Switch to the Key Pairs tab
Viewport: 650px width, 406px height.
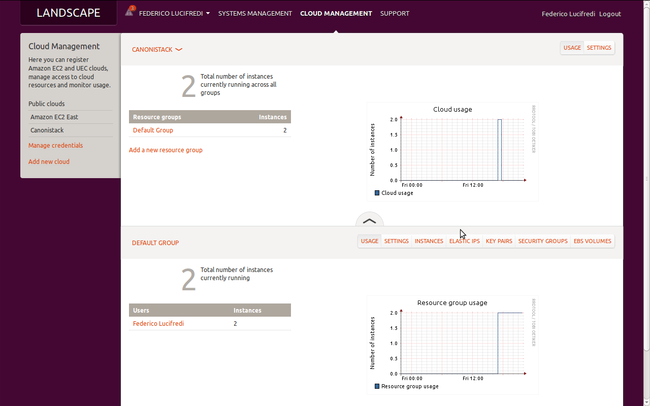coord(498,241)
